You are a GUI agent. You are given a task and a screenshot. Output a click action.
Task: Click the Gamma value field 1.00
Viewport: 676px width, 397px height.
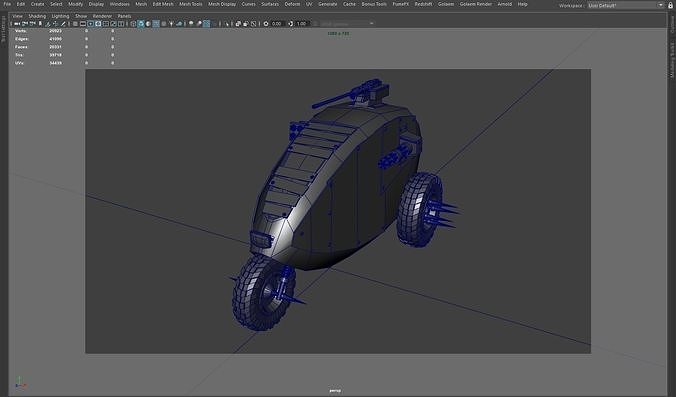click(301, 24)
